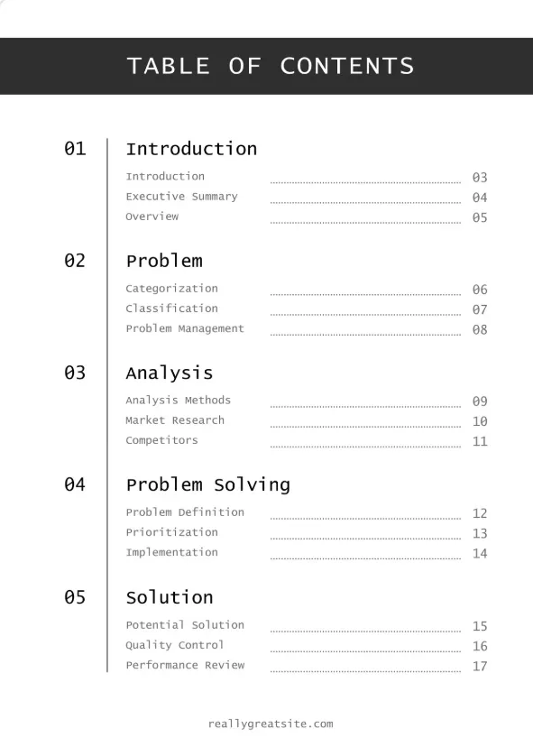The width and height of the screenshot is (533, 756).
Task: Select the Quality Control entry
Action: tap(175, 645)
